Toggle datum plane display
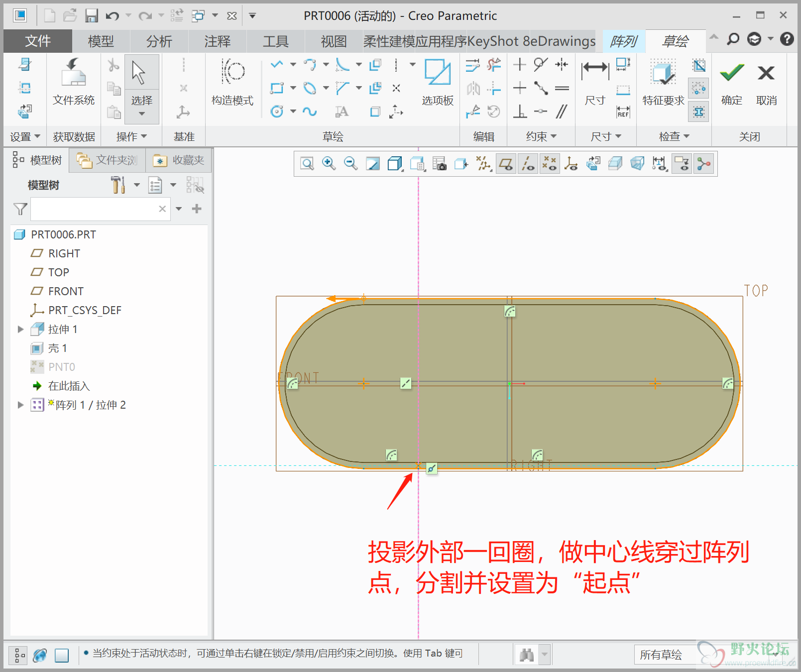 click(506, 164)
